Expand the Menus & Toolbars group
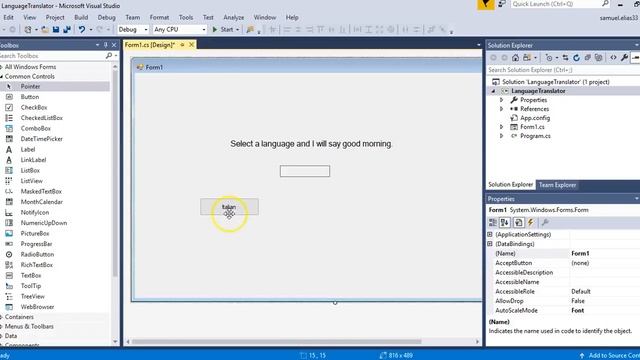The height and width of the screenshot is (360, 640). (2, 326)
